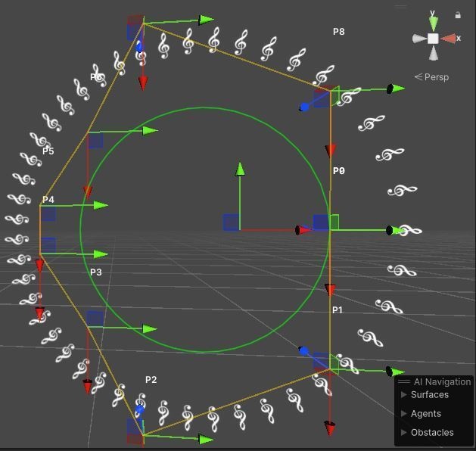Screen dimensions: 476x451
Task: Select the red X-axis arrow of the center move gizmo
Action: [x=303, y=230]
